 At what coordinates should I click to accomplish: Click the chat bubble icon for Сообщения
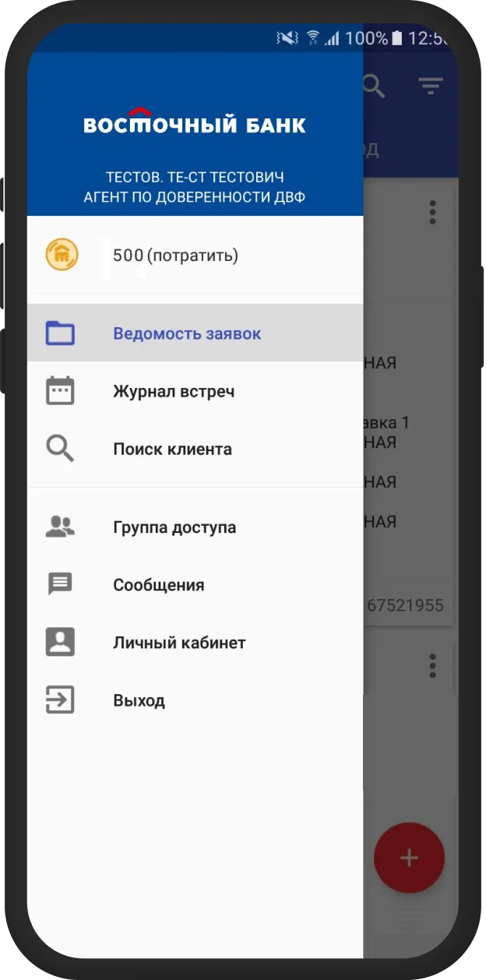60,585
